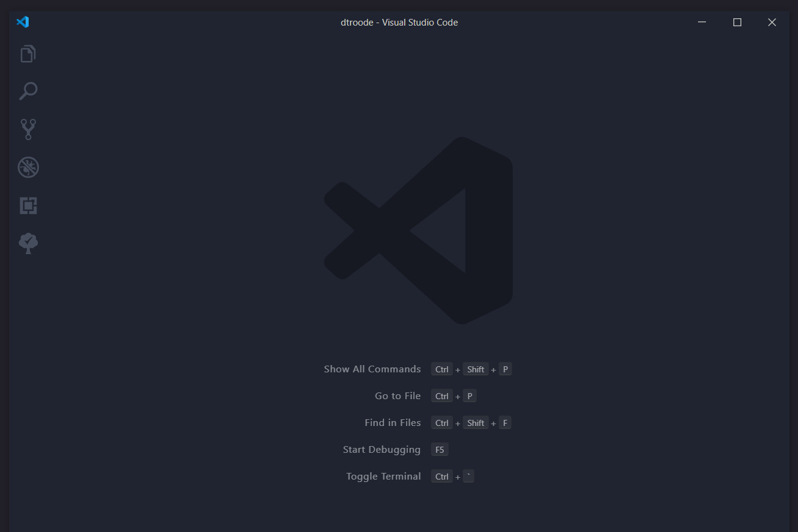This screenshot has width=798, height=532.
Task: Click the Ctrl key beside Go to File
Action: click(x=442, y=396)
